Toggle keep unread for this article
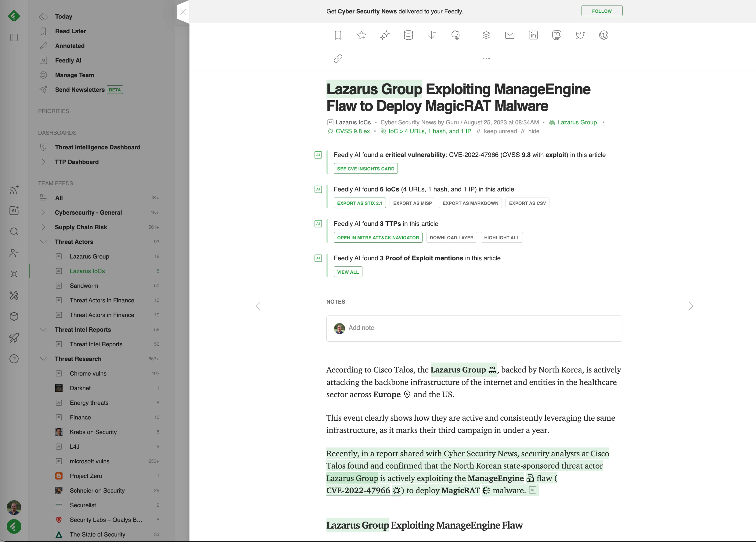This screenshot has width=756, height=542. point(501,131)
